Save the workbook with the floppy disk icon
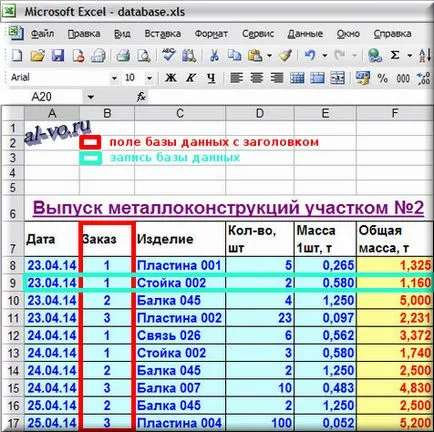 tap(58, 55)
